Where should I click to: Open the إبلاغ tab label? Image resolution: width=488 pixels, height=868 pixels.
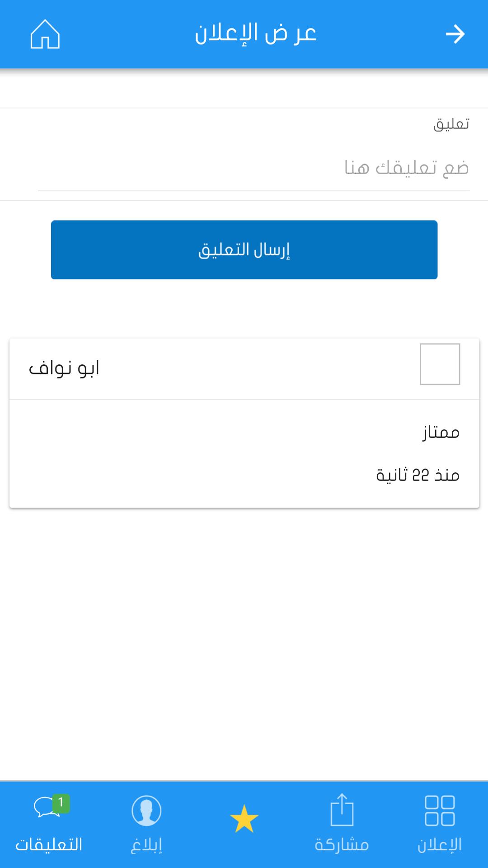(x=146, y=845)
